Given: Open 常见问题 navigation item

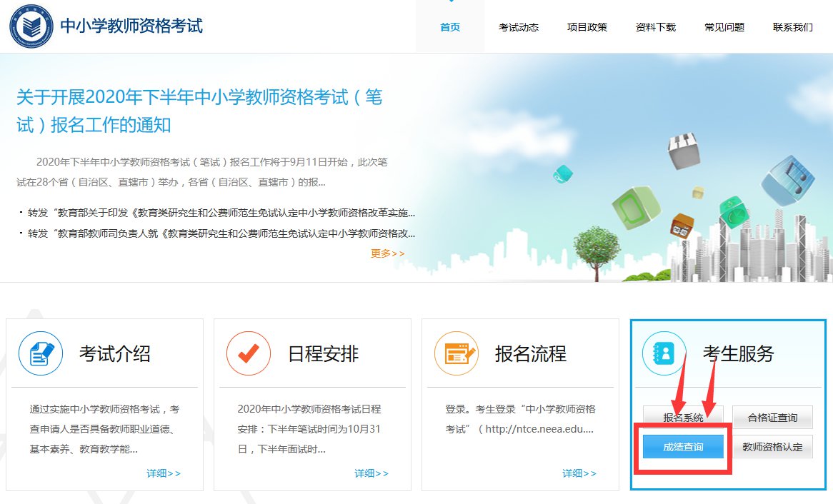Looking at the screenshot, I should click(724, 27).
